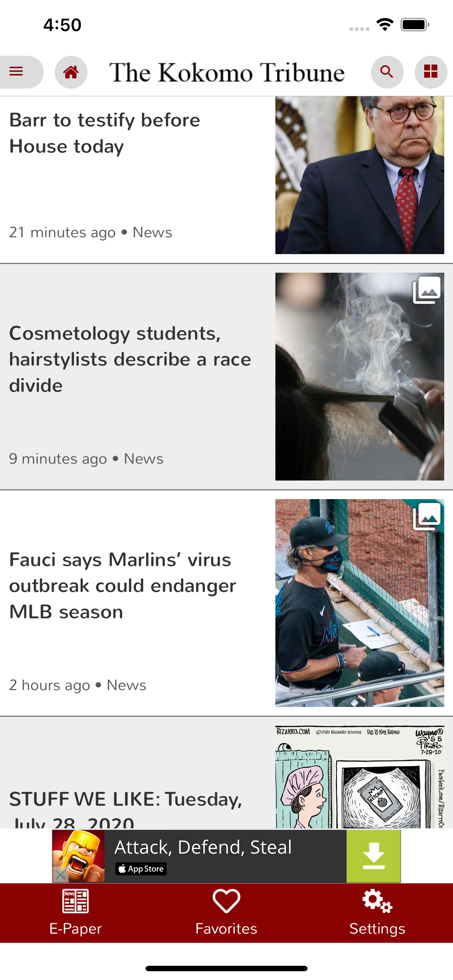Image resolution: width=453 pixels, height=980 pixels.
Task: Open the search magnifier icon
Action: click(387, 72)
